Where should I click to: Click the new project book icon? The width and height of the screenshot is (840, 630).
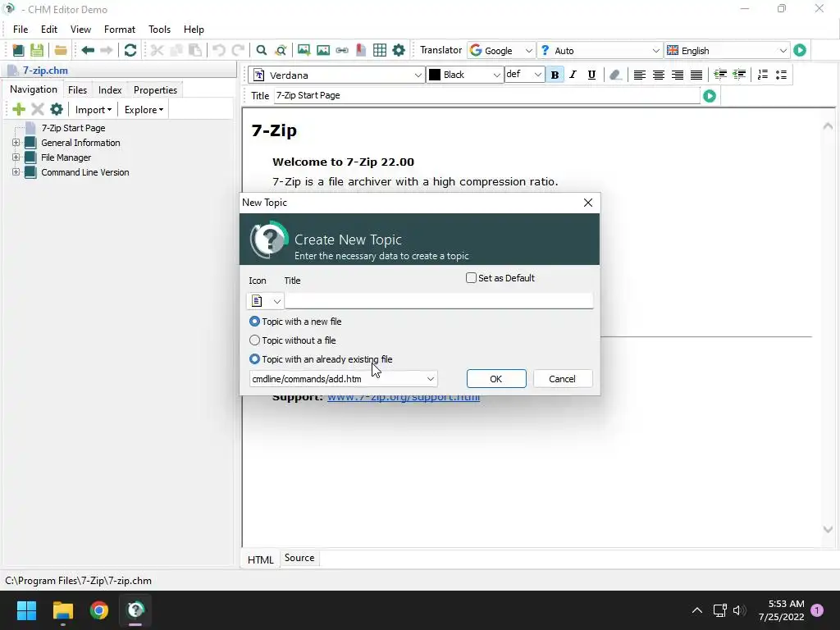[18, 50]
